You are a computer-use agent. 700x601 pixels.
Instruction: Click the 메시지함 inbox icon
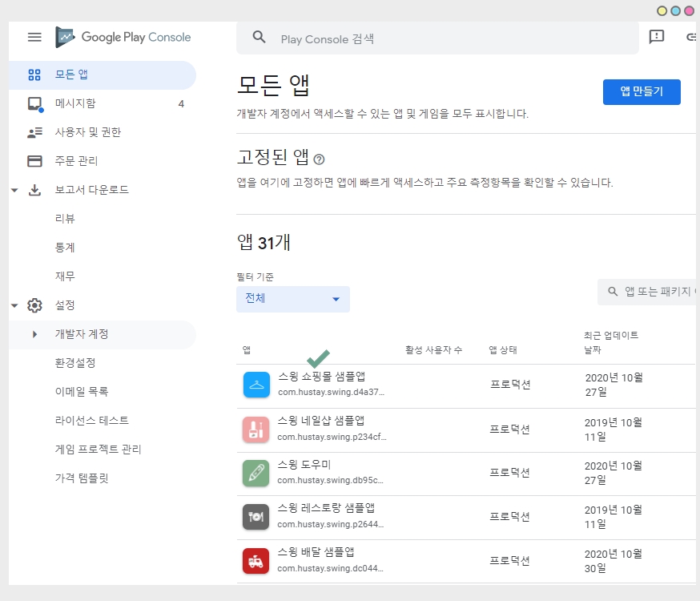point(34,103)
